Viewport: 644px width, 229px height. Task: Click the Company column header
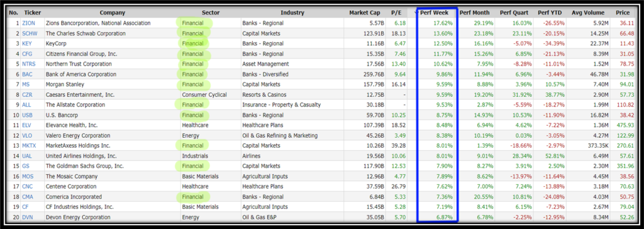tap(112, 13)
